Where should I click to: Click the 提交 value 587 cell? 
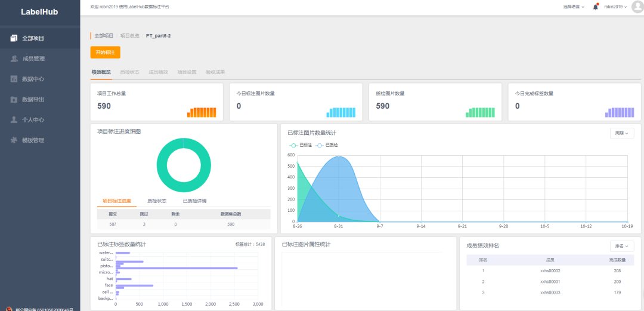pos(113,224)
